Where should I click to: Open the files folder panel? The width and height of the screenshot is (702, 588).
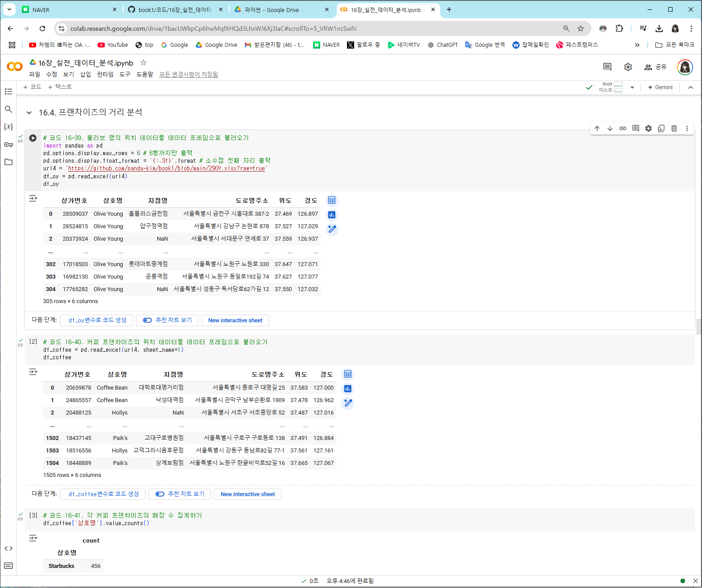pyautogui.click(x=8, y=162)
